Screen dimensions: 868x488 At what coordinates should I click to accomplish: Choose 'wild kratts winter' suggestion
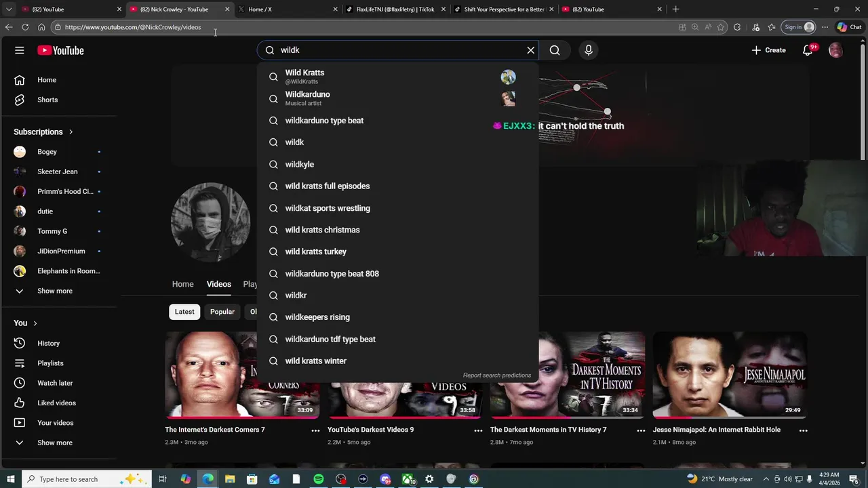coord(398,361)
